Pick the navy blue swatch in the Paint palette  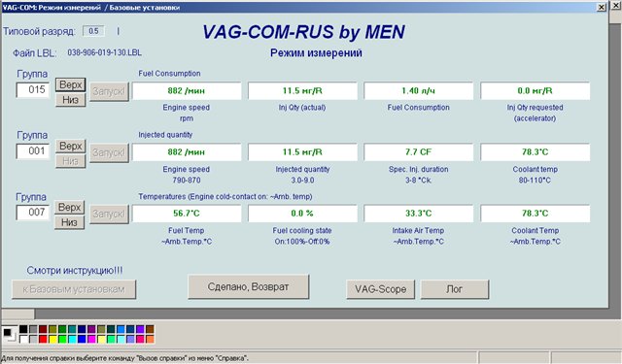[x=82, y=329]
